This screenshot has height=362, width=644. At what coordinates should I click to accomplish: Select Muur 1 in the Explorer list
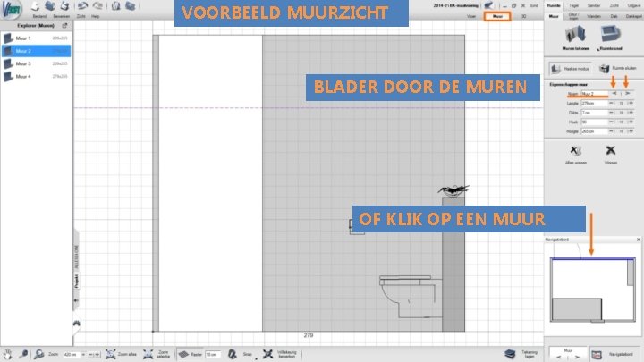pyautogui.click(x=36, y=38)
